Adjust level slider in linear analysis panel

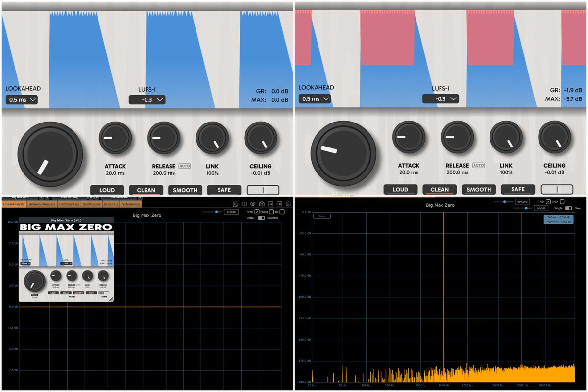coord(213,212)
